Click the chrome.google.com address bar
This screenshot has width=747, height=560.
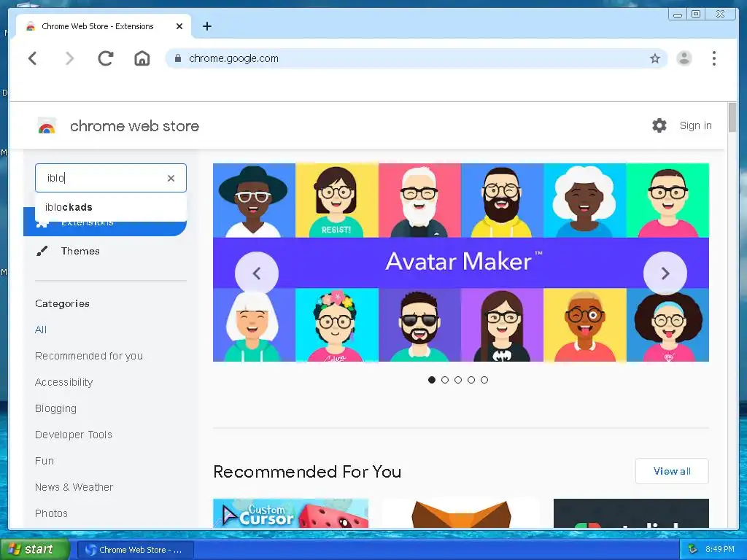point(416,58)
